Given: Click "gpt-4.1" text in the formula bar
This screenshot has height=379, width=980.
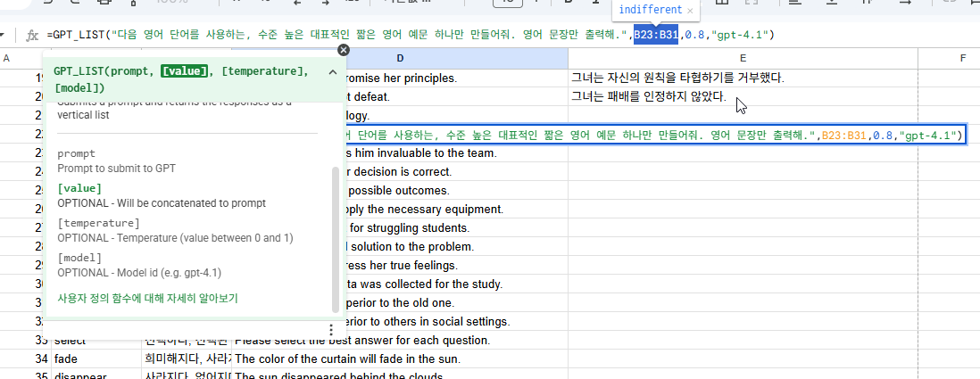Looking at the screenshot, I should (x=741, y=35).
